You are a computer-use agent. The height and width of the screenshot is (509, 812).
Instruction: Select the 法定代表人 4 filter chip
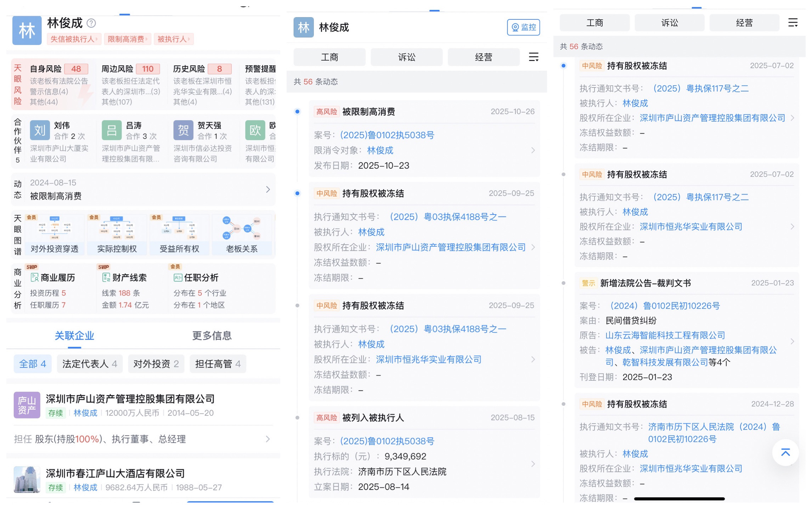90,364
